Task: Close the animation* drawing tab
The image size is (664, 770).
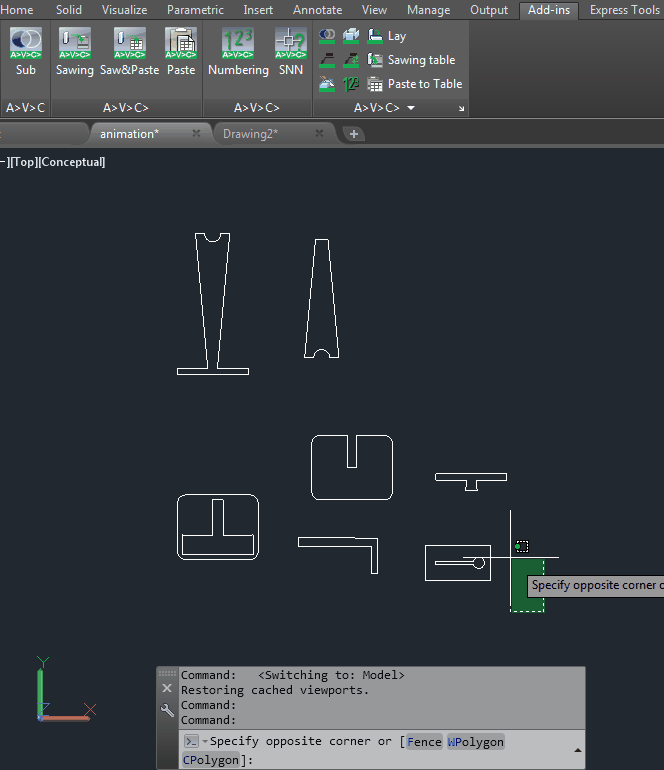Action: pyautogui.click(x=196, y=134)
